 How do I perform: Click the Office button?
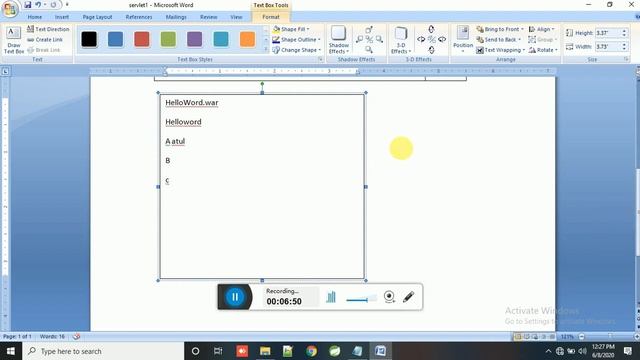(x=10, y=9)
